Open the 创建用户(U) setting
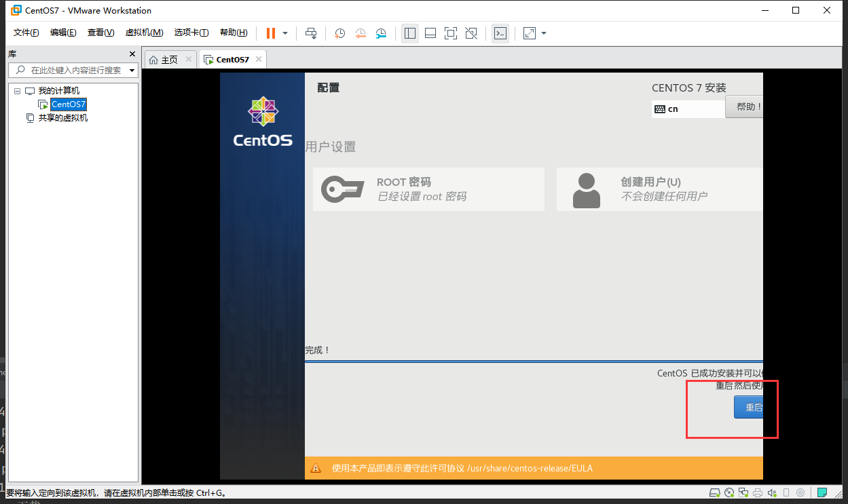848x504 pixels. [660, 189]
